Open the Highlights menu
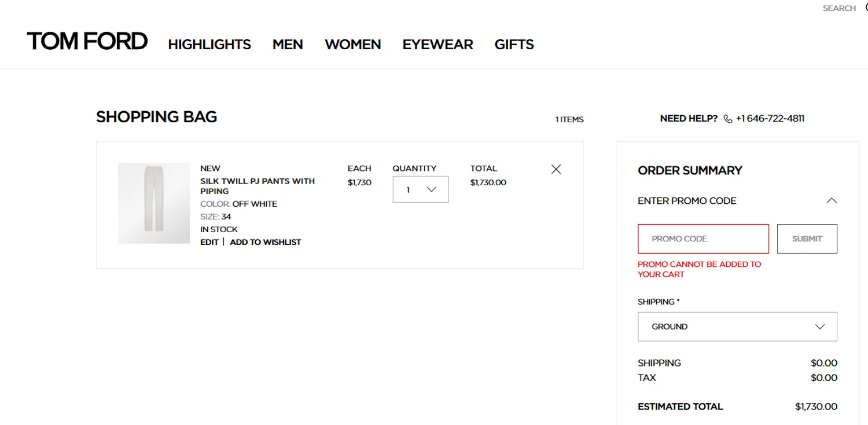Viewport: 868px width, 425px height. point(209,45)
